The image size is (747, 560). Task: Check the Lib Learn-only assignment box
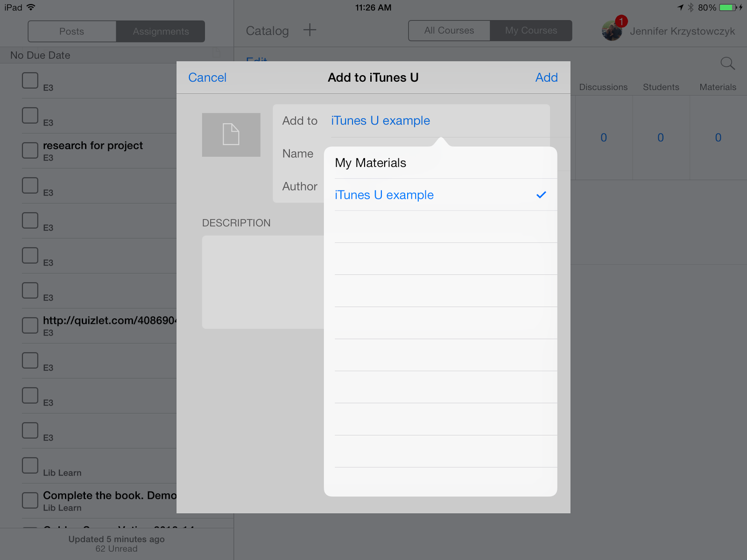[30, 465]
